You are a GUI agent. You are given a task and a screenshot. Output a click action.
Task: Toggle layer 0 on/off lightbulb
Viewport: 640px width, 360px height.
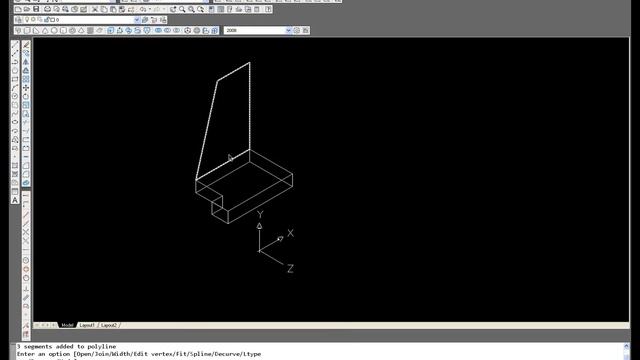(27, 20)
